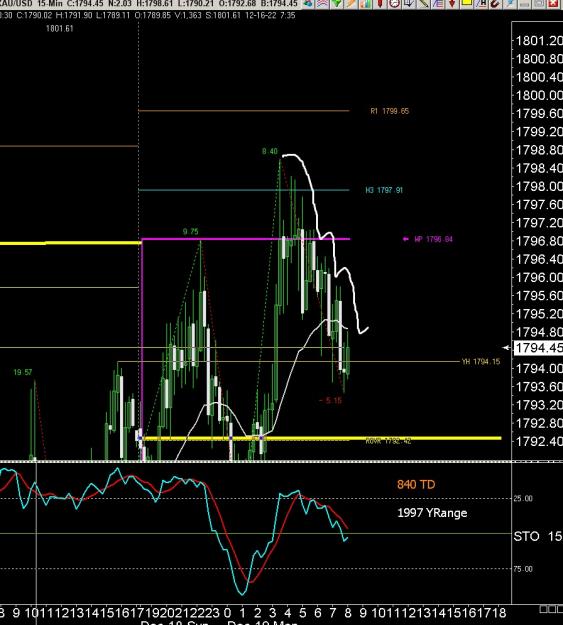Viewport: 563px width, 625px height.
Task: Click the current price 1794.45 tag
Action: (539, 348)
